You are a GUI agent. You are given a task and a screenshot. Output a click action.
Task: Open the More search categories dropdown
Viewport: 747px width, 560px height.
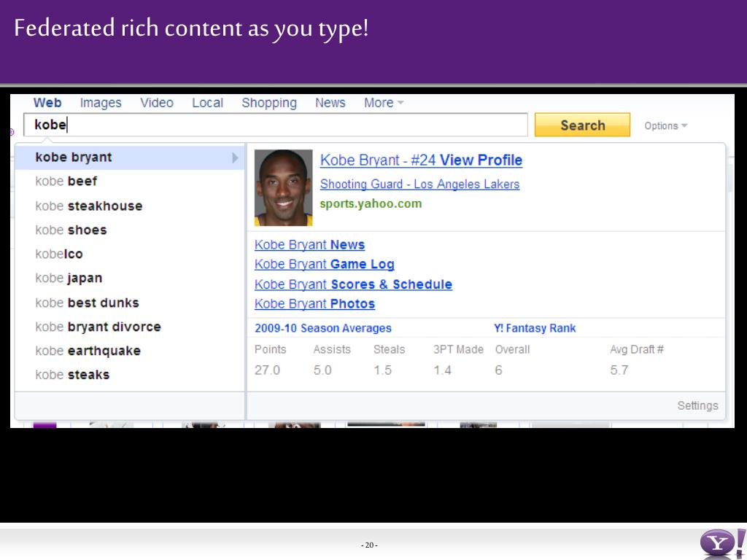pos(384,102)
